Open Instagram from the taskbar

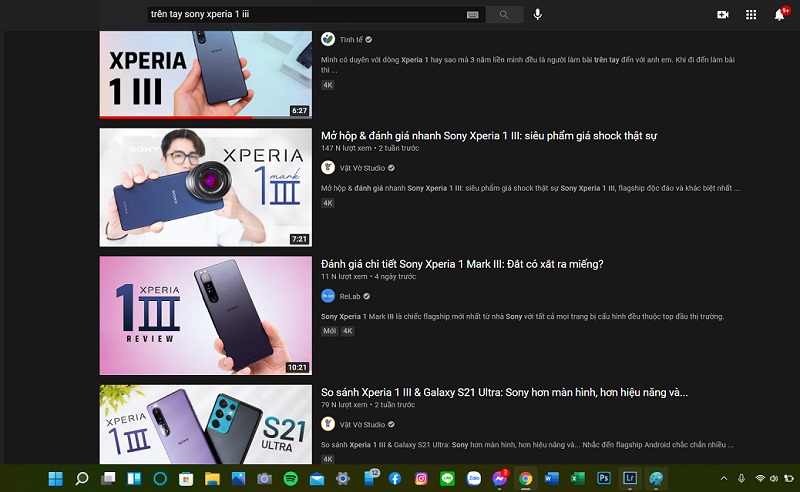click(x=421, y=479)
